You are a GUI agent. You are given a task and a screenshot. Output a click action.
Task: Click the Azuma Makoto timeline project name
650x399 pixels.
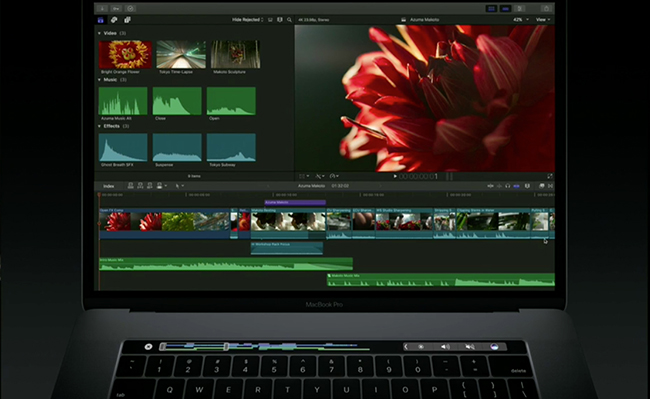point(311,186)
